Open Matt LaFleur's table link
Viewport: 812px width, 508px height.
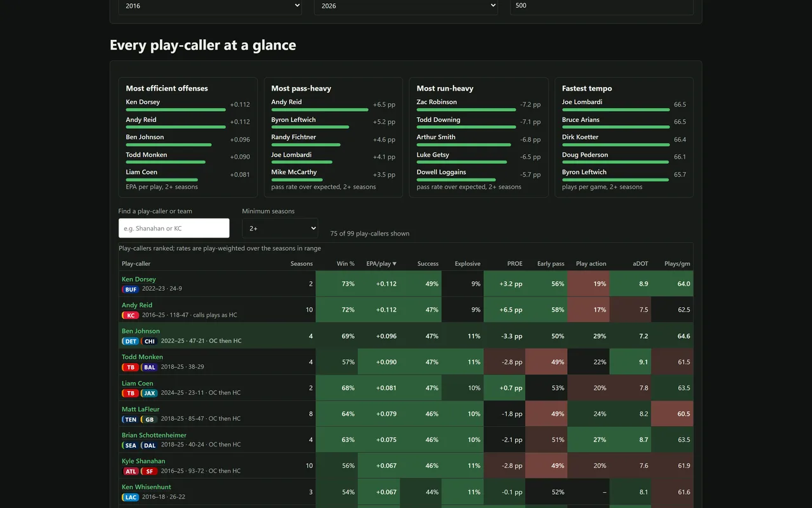pos(141,410)
